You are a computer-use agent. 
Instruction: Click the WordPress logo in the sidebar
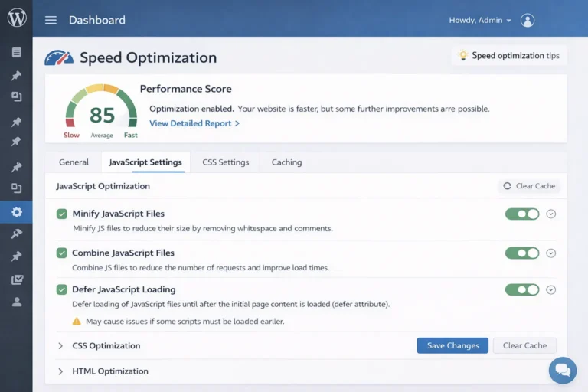[16, 18]
